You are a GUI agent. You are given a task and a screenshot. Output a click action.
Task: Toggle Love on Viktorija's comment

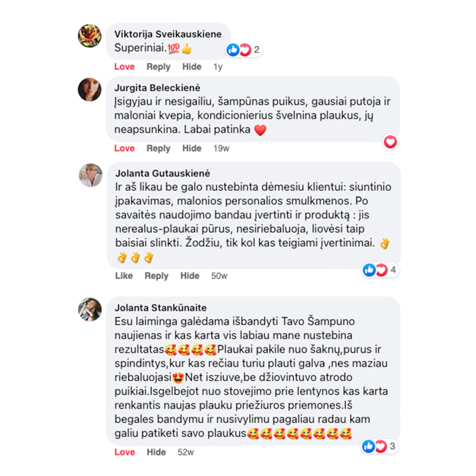tap(124, 67)
